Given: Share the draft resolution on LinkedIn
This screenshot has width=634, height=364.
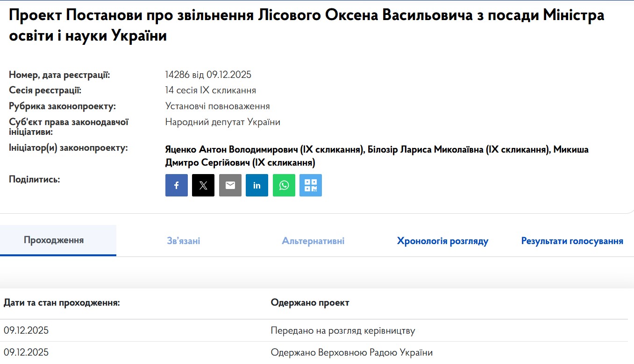Looking at the screenshot, I should (257, 185).
